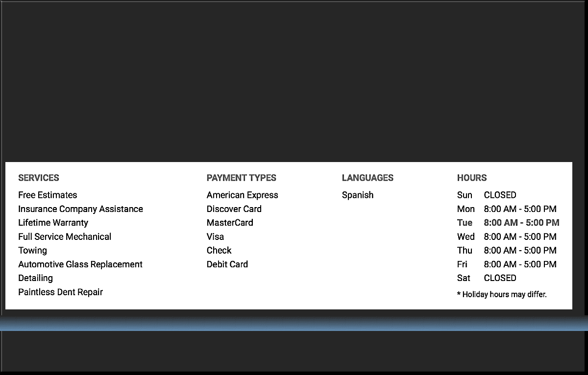The image size is (588, 375).
Task: Click the Detailing service entry
Action: [35, 278]
